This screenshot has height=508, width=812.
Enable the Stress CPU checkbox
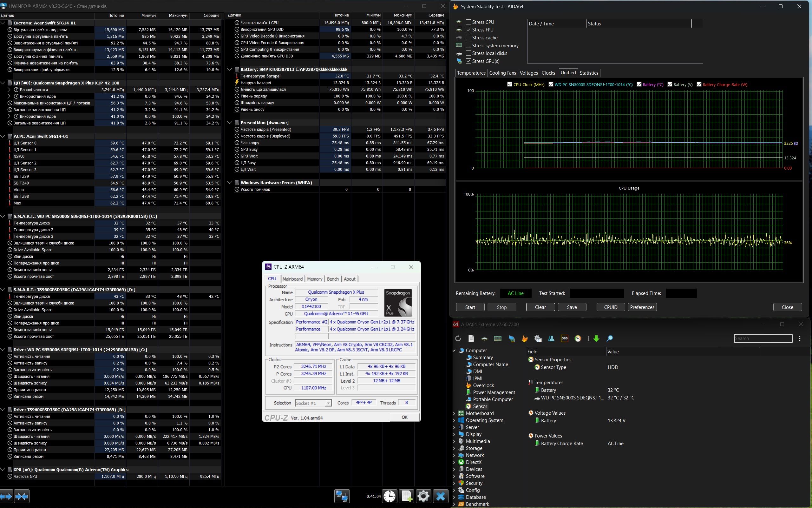[468, 22]
